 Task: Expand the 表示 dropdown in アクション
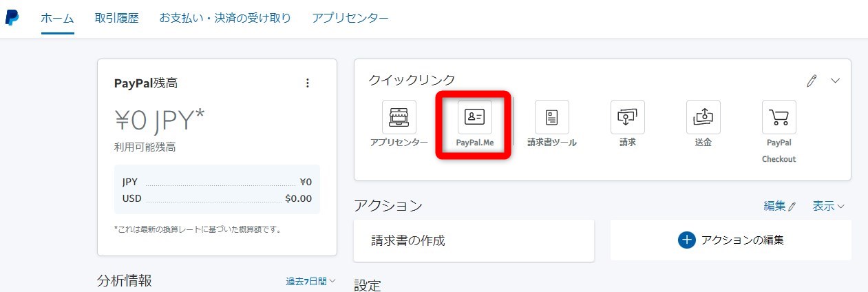(829, 206)
